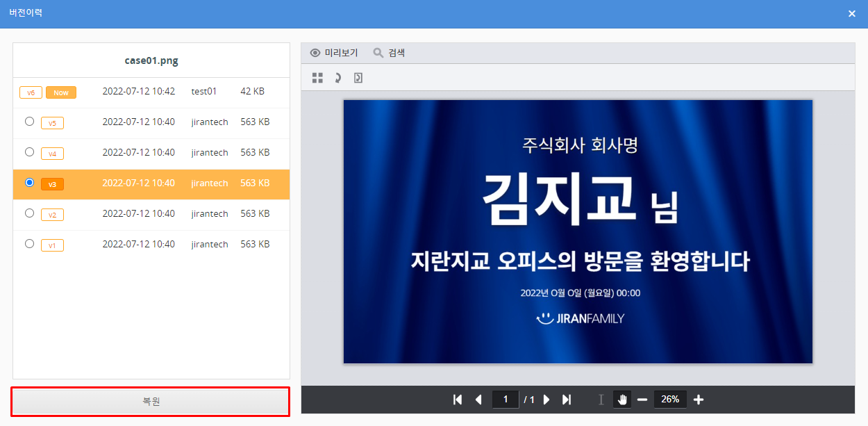Jump to last page of preview
This screenshot has height=426, width=868.
coord(567,400)
